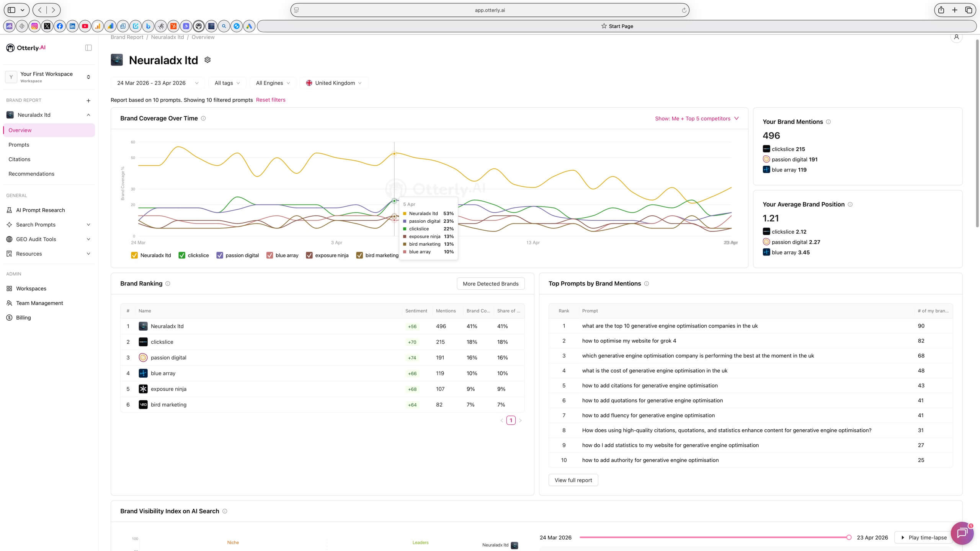
Task: Open the LinkedIn pinned tab
Action: [x=72, y=26]
